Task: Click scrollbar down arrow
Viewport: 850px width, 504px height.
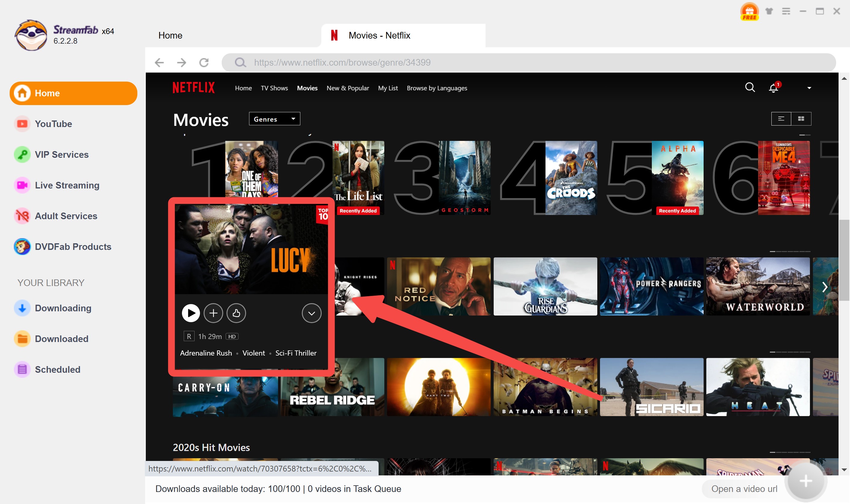Action: pos(844,470)
